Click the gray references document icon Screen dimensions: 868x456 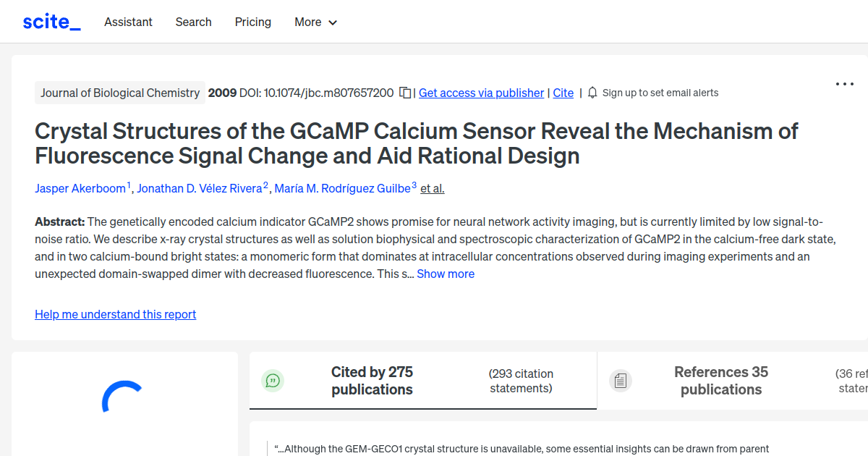[621, 380]
